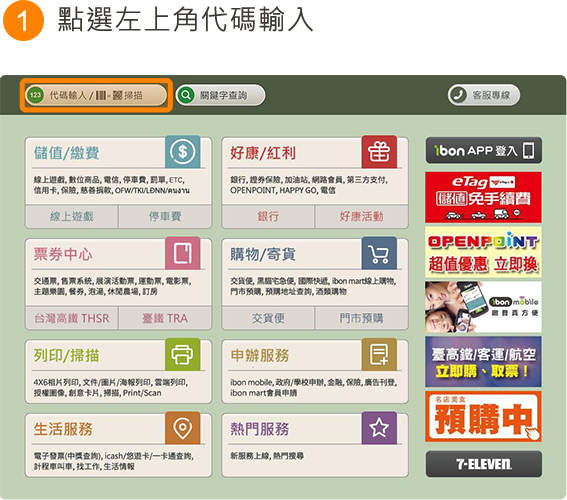Open the eTag 儲值 banner
The height and width of the screenshot is (500, 567).
click(483, 197)
